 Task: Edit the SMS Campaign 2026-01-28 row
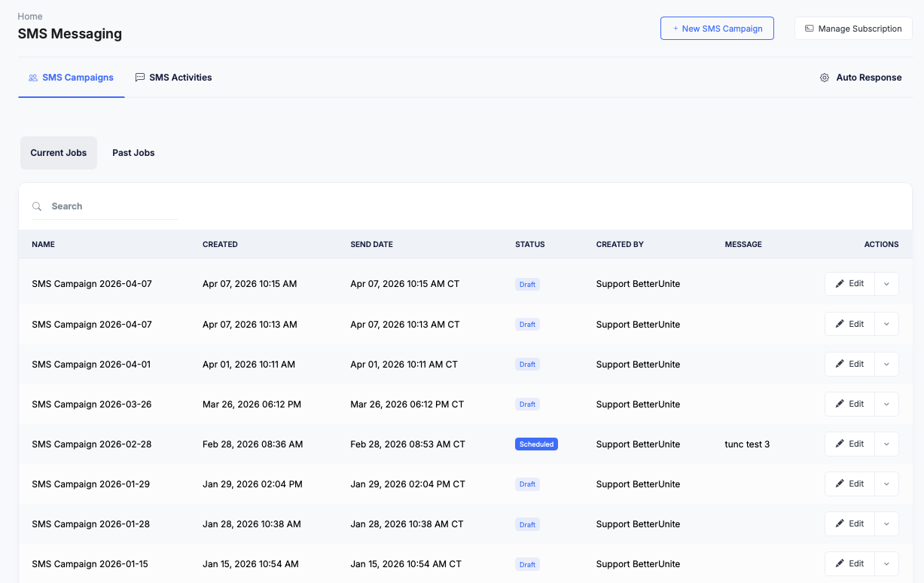pos(849,523)
